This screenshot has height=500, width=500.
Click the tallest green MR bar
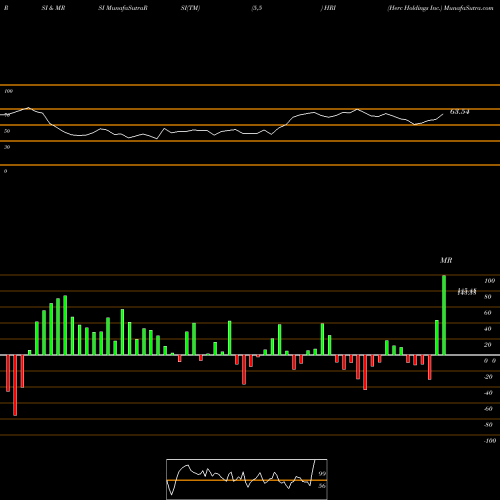444,315
